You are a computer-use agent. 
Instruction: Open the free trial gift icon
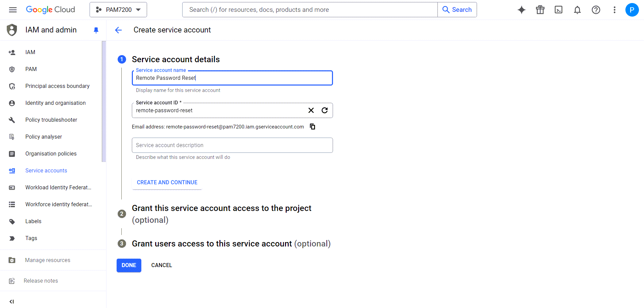[x=540, y=10]
